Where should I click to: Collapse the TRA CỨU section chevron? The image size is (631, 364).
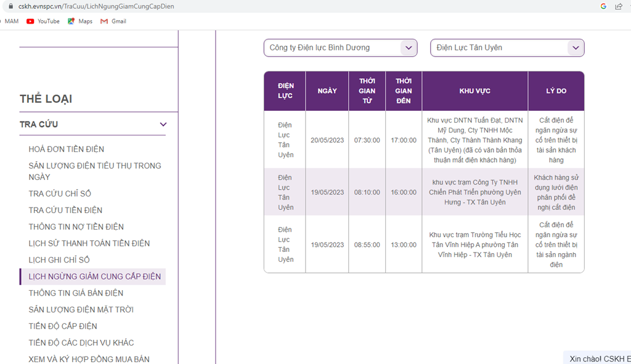[163, 124]
